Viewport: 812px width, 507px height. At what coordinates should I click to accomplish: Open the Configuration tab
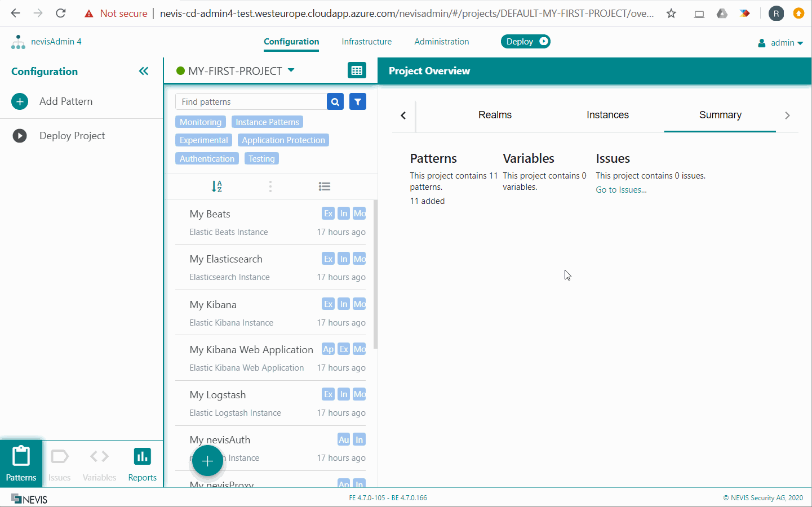(291, 42)
